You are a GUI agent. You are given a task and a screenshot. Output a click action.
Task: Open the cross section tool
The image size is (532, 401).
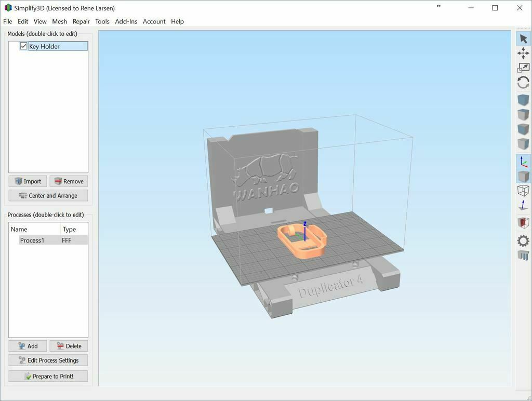(523, 222)
